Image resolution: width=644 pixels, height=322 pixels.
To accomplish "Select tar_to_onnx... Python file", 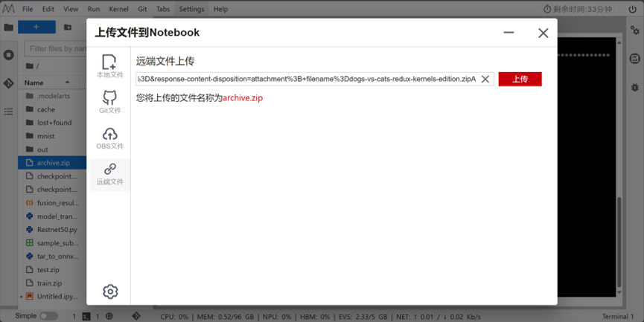I will (x=52, y=257).
